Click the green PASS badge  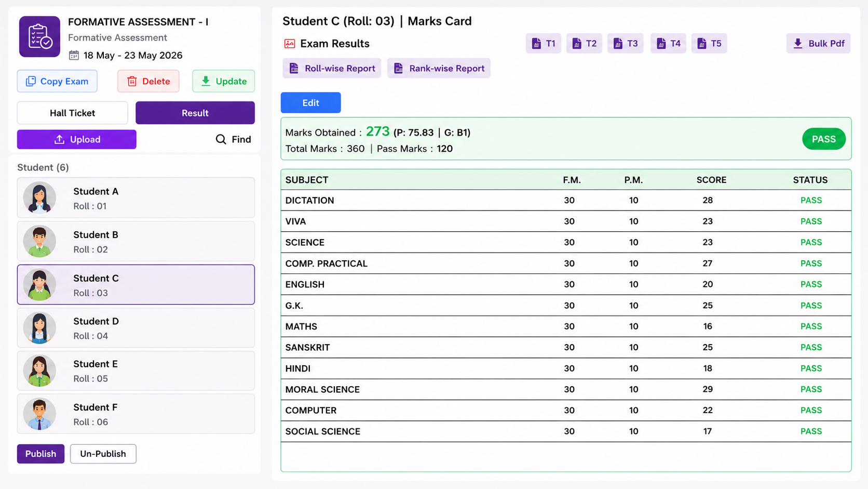(x=824, y=139)
